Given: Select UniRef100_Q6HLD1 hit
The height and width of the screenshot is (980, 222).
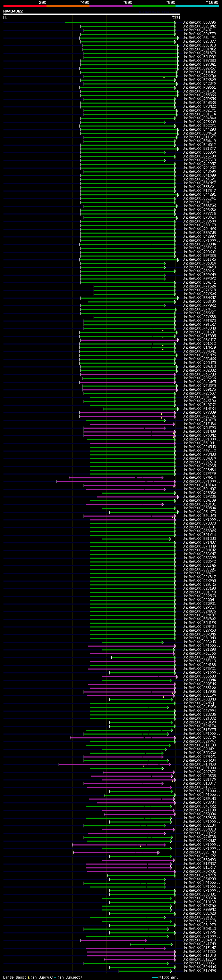Looking at the screenshot, I should (x=199, y=527).
